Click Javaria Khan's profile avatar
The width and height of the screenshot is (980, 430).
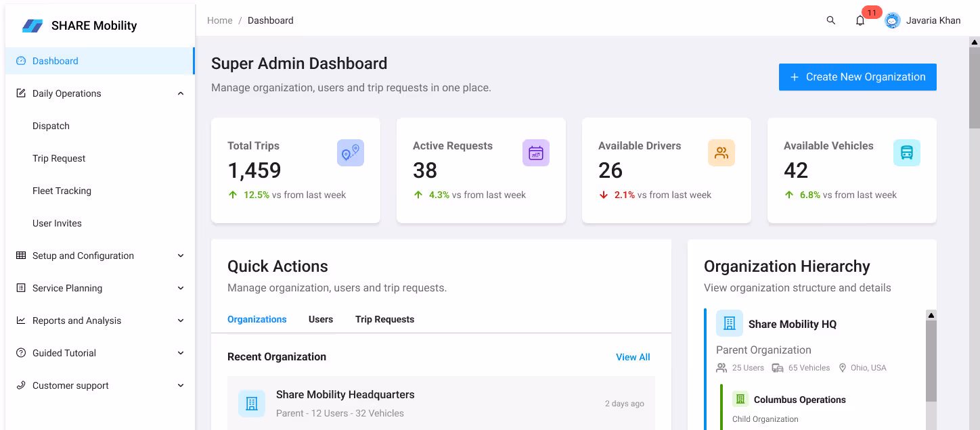[x=892, y=20]
